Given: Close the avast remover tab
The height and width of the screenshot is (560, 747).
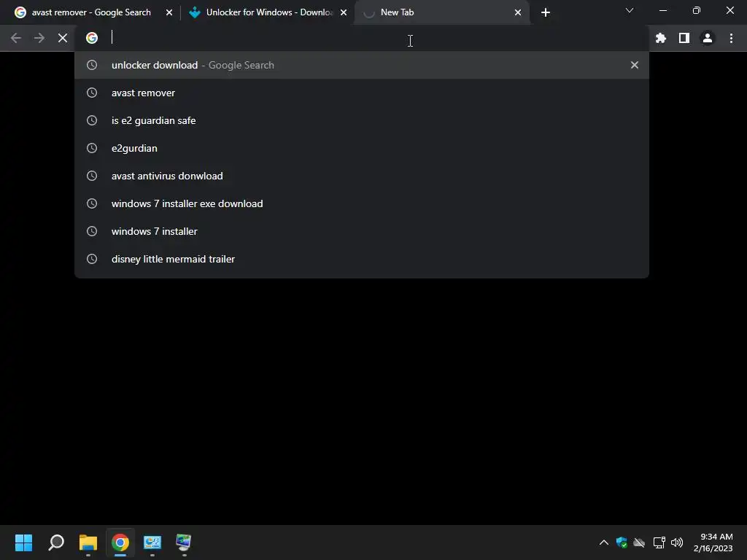Looking at the screenshot, I should click(169, 13).
